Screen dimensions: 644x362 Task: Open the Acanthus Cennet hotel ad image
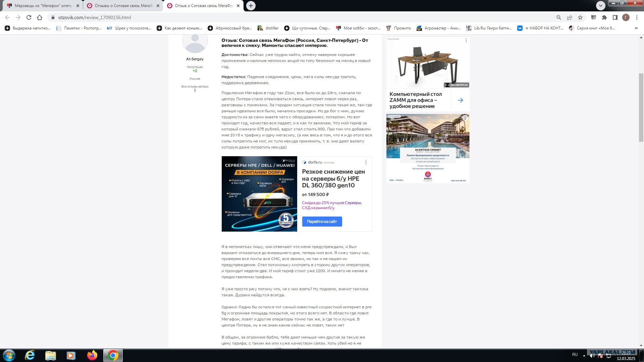click(x=428, y=148)
